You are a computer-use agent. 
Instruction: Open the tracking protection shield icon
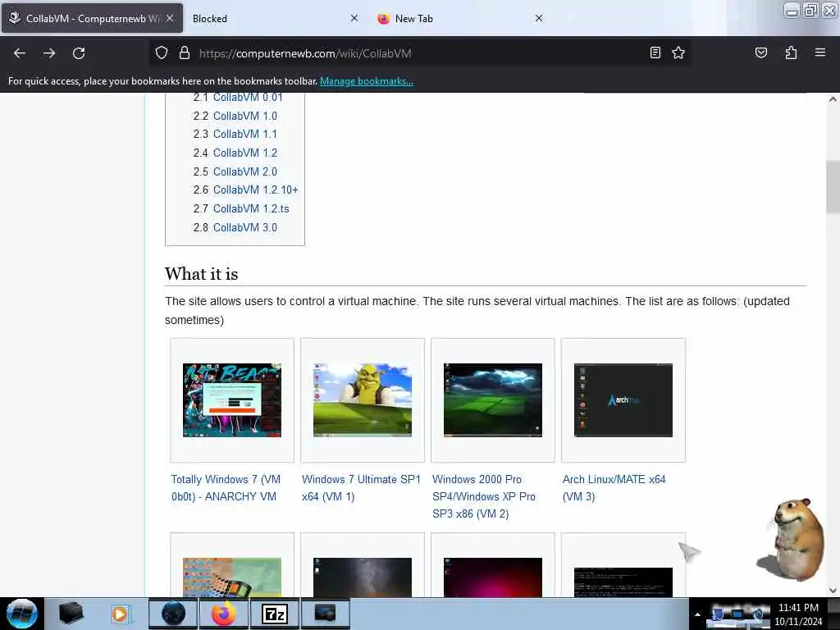tap(162, 53)
